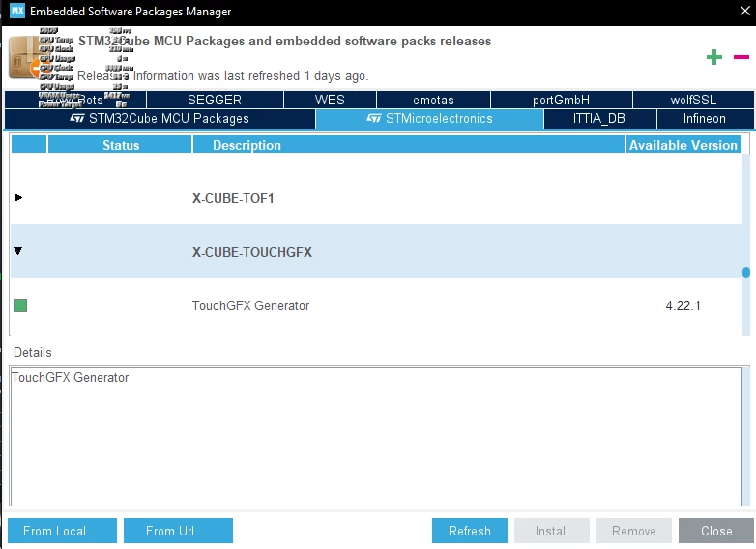Toggle TouchGFX Generator 4.22.1 green checkbox
Image resolution: width=756 pixels, height=549 pixels.
pyautogui.click(x=20, y=305)
